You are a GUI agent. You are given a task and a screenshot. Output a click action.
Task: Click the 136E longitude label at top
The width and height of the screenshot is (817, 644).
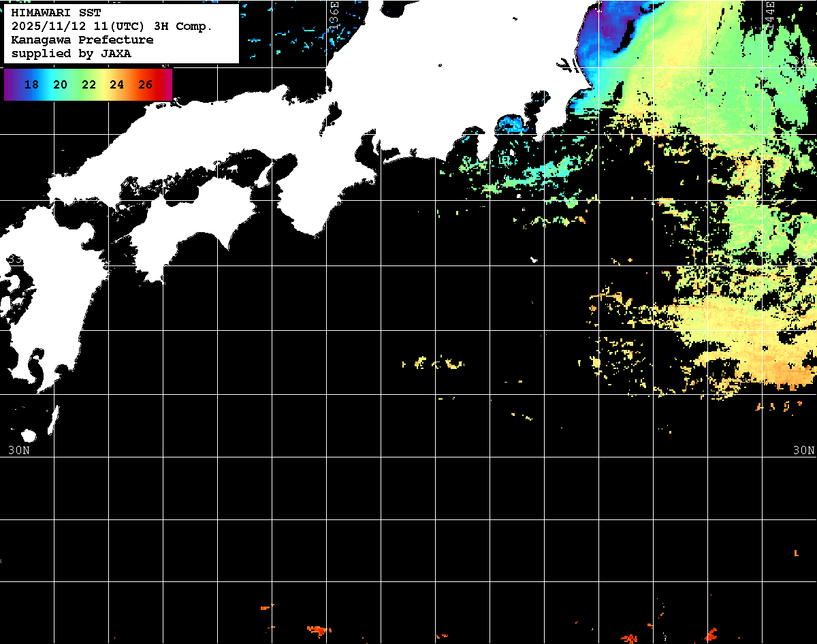click(334, 14)
